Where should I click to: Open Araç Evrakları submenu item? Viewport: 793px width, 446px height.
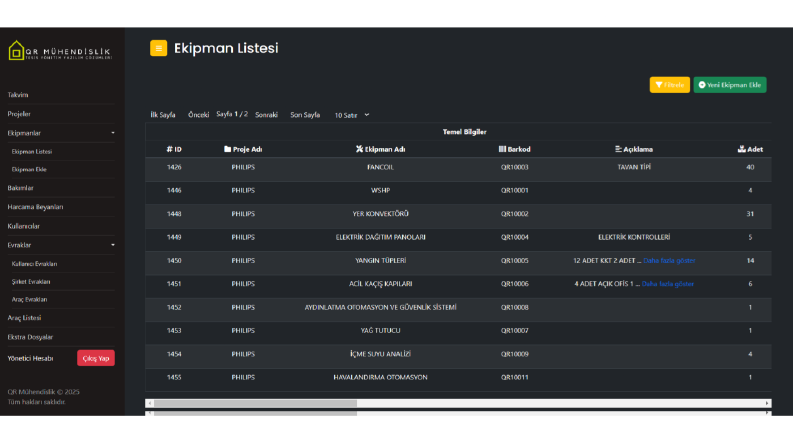[x=29, y=299]
